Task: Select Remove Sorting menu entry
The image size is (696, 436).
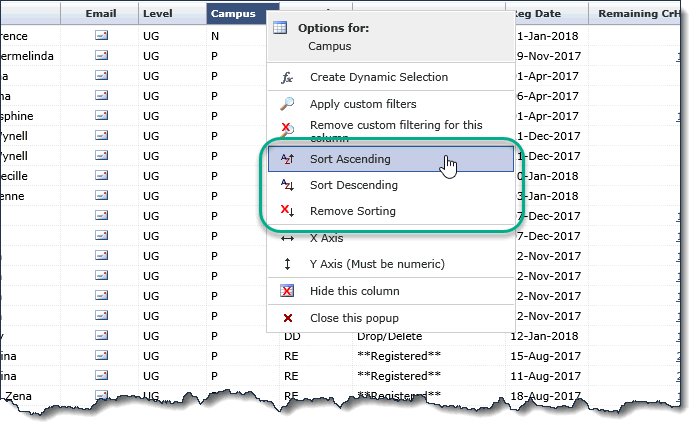Action: click(x=352, y=211)
